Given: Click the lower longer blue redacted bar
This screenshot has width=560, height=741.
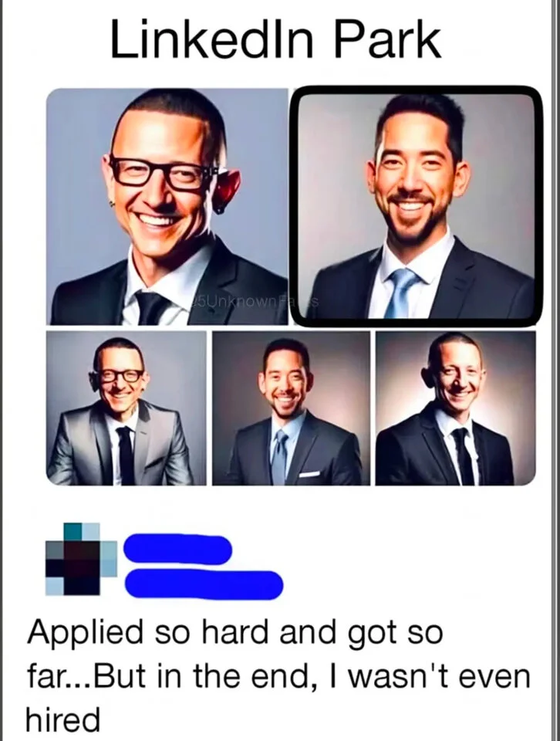Looking at the screenshot, I should click(204, 584).
